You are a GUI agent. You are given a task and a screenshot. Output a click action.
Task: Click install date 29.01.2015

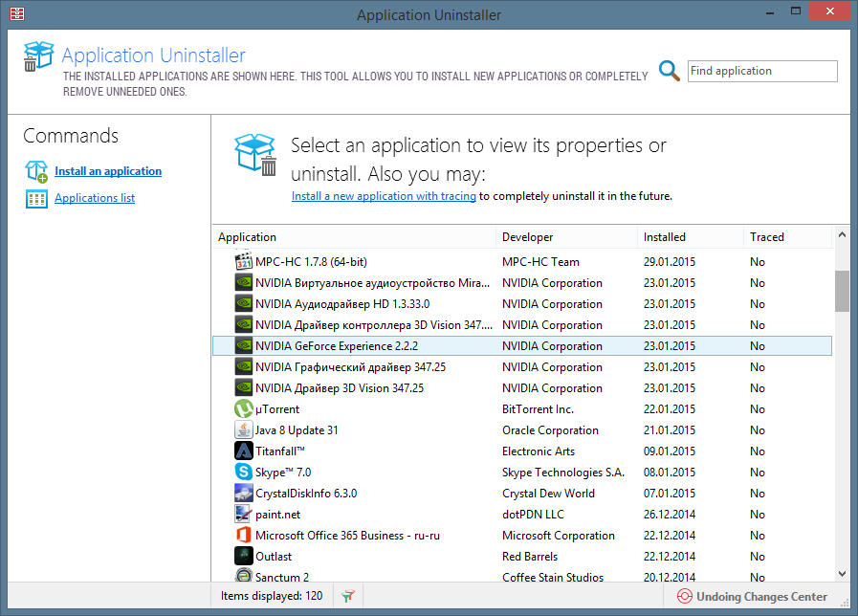tap(670, 262)
